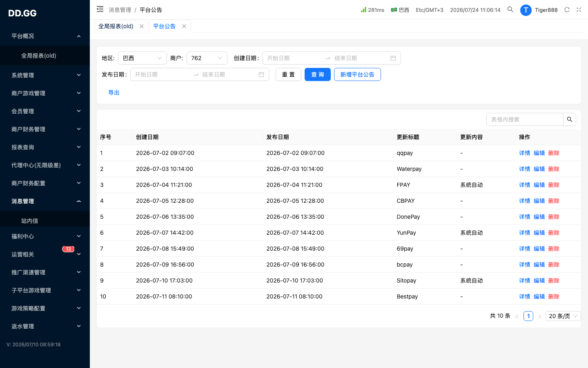Click 编辑 for the Bestpay row
The width and height of the screenshot is (588, 368).
[539, 296]
